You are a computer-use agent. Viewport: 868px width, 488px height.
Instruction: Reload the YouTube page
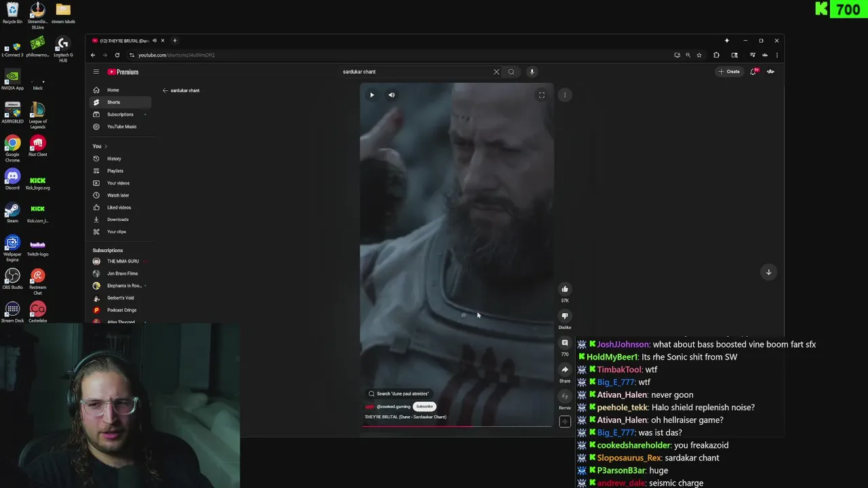117,55
